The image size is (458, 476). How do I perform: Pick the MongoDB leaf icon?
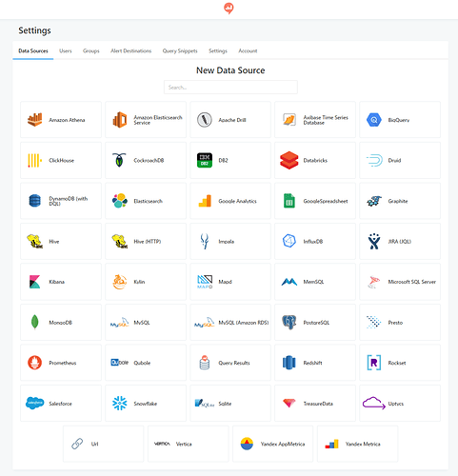34,322
